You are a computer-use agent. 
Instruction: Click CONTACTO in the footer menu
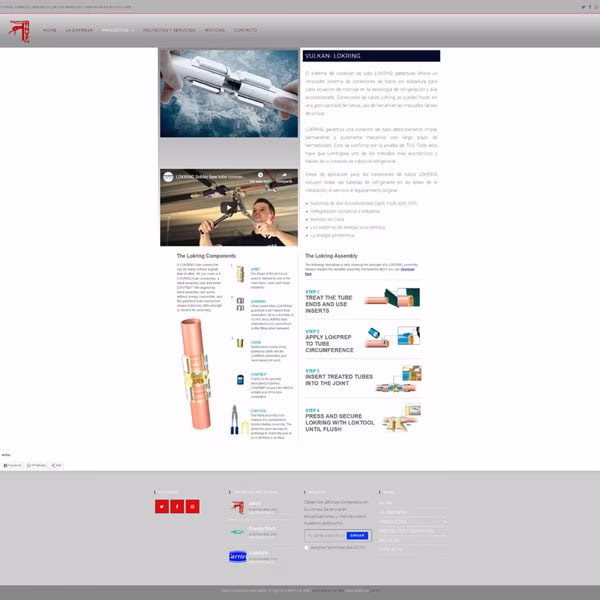[x=391, y=549]
